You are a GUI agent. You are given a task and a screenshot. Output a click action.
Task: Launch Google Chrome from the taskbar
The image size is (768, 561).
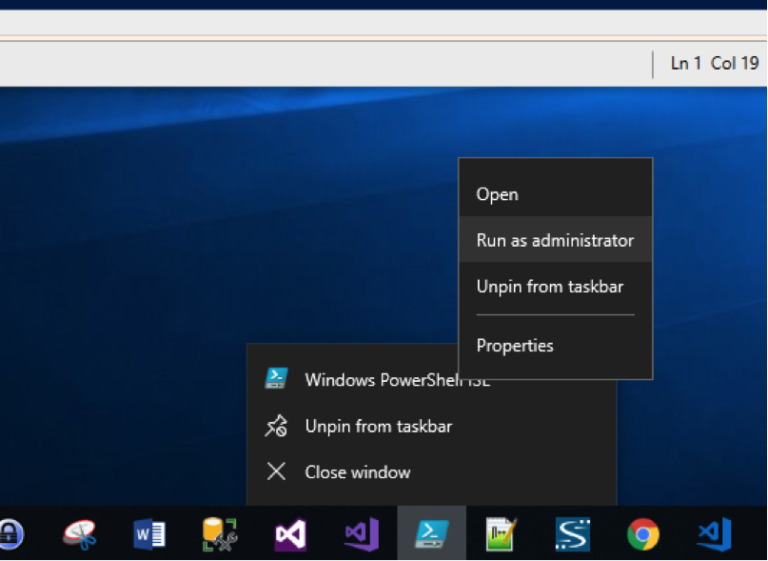click(x=643, y=535)
